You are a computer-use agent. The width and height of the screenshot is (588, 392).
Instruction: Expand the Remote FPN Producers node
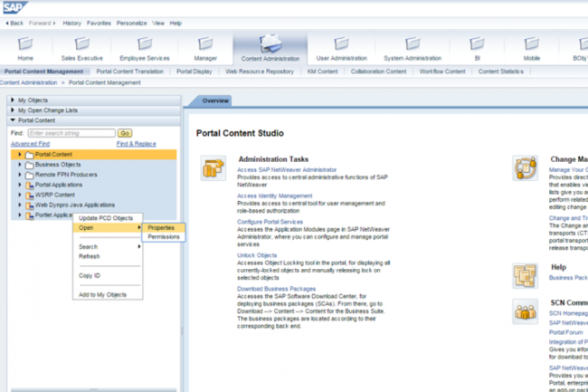(x=20, y=175)
